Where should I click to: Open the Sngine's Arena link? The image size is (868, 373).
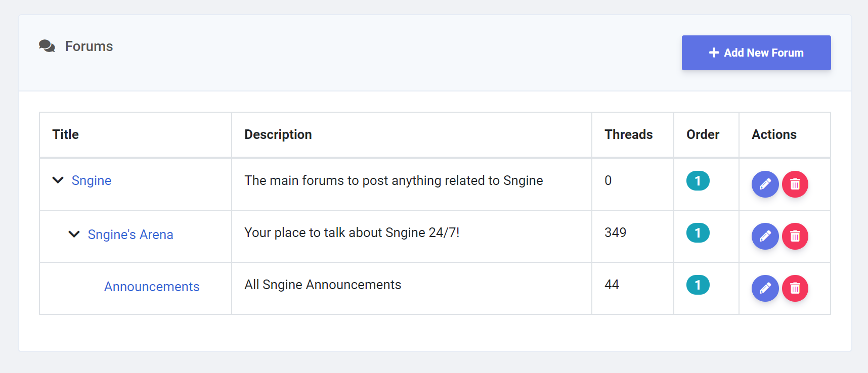point(131,235)
